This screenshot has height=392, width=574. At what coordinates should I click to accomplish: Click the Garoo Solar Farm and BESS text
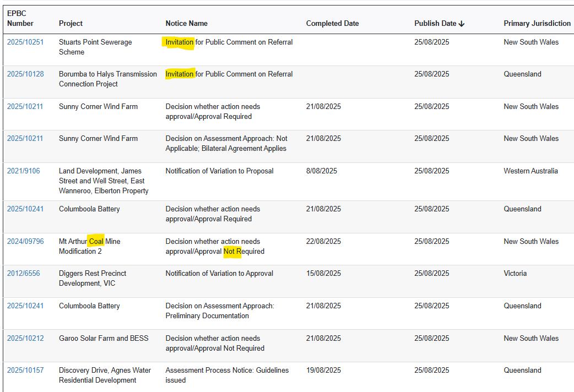click(x=104, y=338)
